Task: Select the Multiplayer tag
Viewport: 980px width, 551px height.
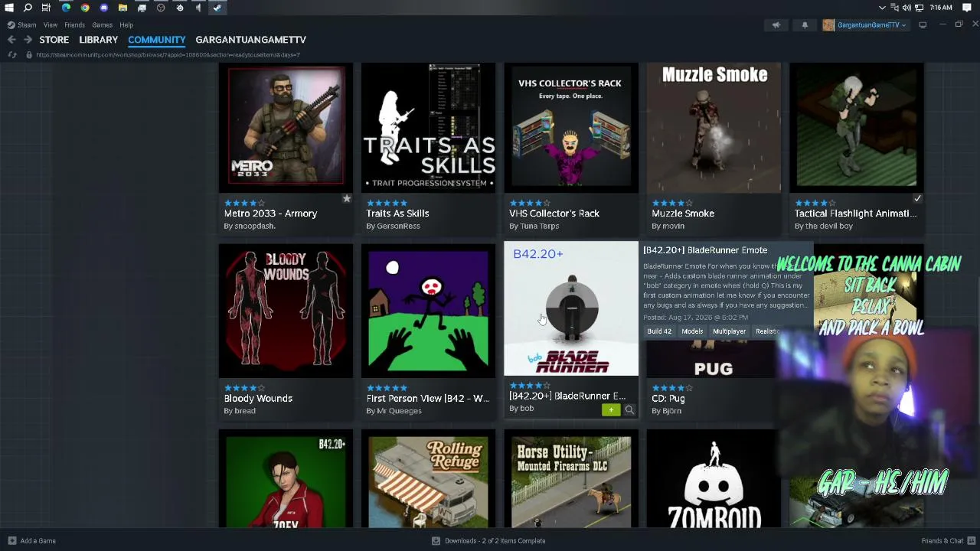Action: (729, 331)
